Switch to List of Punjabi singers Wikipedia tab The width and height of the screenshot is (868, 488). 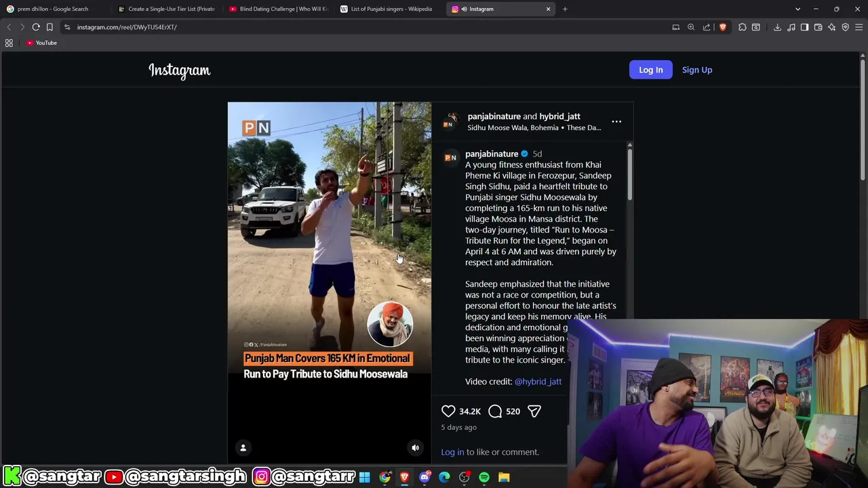point(389,9)
